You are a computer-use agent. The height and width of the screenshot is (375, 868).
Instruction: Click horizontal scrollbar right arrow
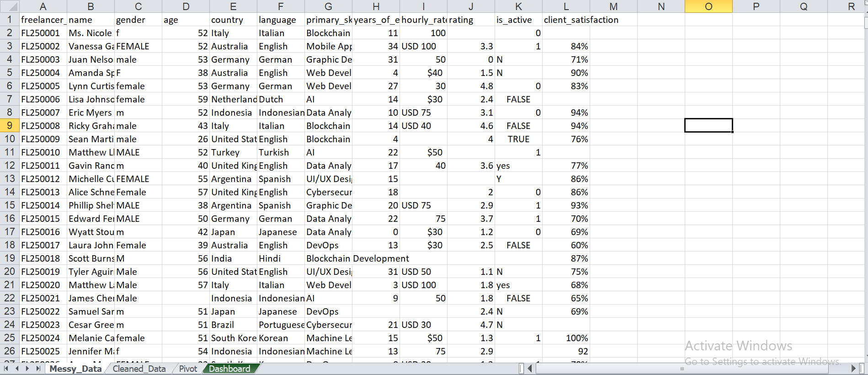853,369
